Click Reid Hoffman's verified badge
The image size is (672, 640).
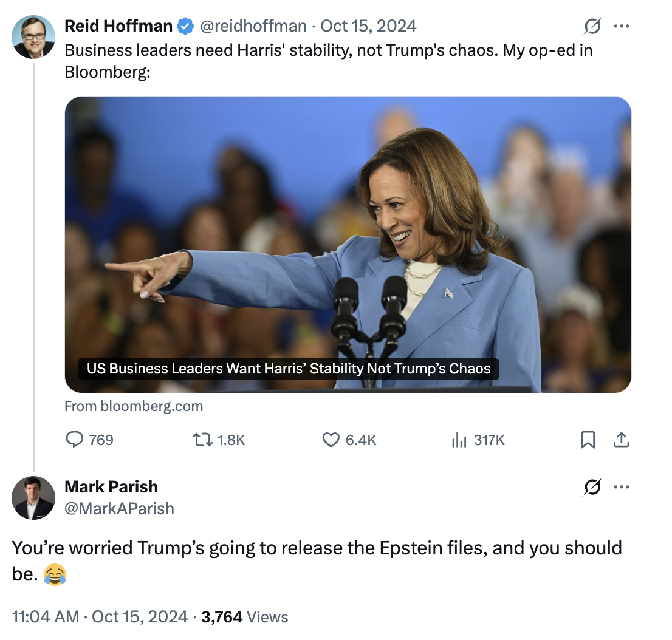point(185,26)
